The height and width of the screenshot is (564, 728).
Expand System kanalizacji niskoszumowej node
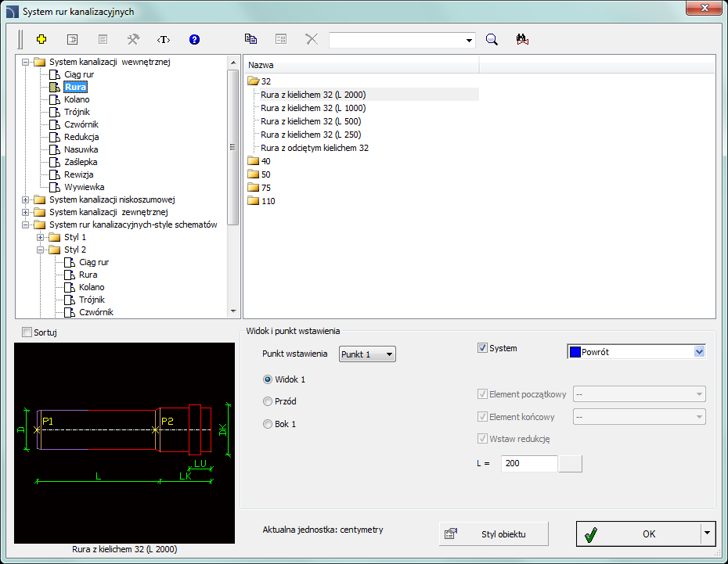(26, 199)
